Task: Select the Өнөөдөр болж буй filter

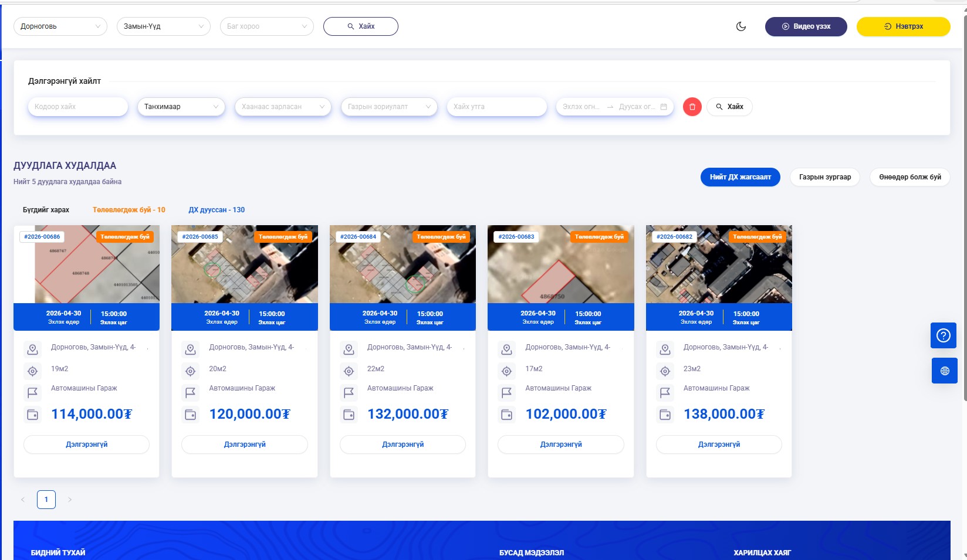Action: click(909, 177)
